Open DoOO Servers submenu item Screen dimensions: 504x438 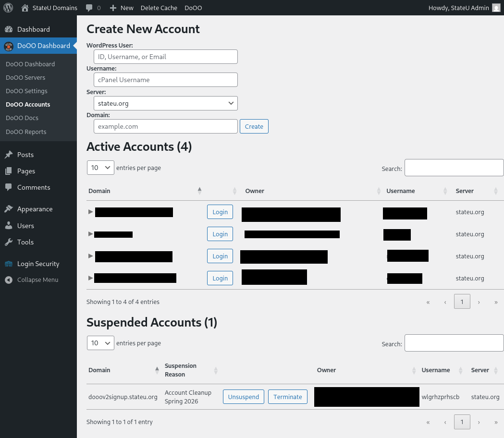pyautogui.click(x=25, y=77)
